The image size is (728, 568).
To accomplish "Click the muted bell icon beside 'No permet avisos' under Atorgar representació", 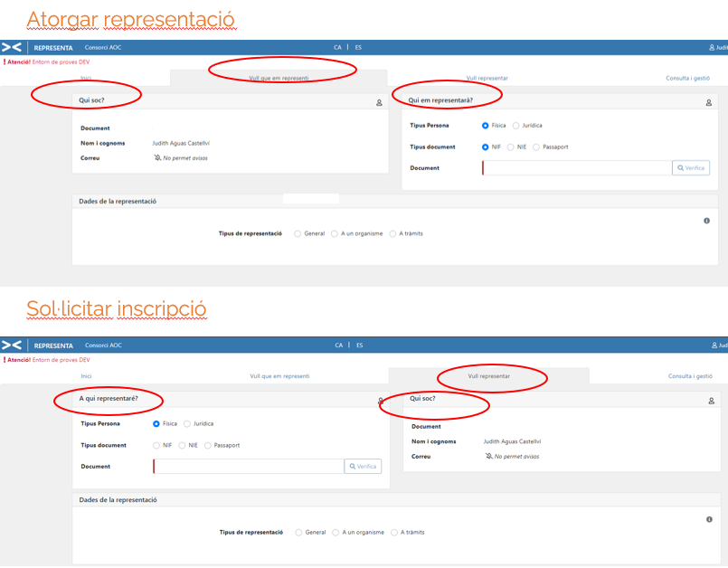I will point(157,158).
